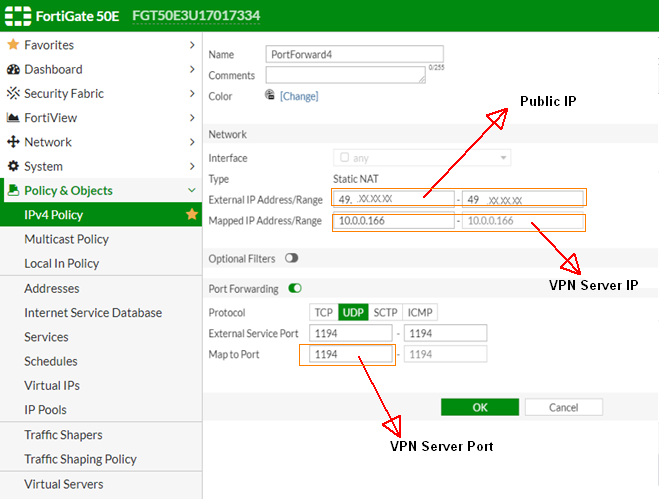Open the Interface dropdown
Screen dimensions: 659x499
click(x=422, y=158)
